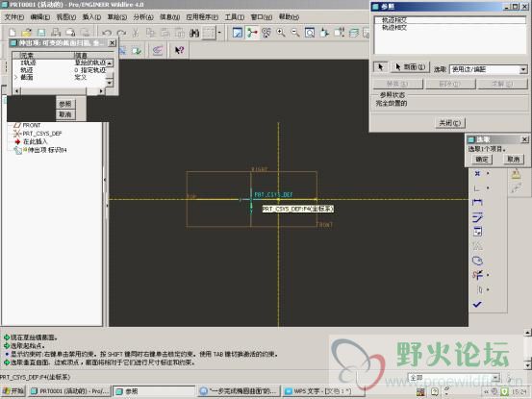The image size is (532, 399).
Task: Select first 轨迹相交 entry in References list
Action: pyautogui.click(x=449, y=20)
